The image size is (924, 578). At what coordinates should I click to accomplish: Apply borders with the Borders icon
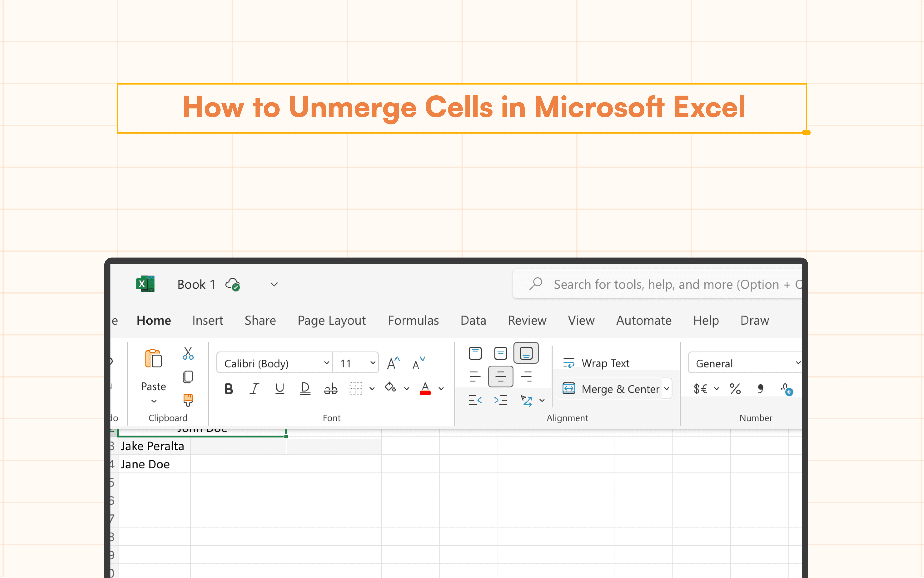tap(356, 389)
